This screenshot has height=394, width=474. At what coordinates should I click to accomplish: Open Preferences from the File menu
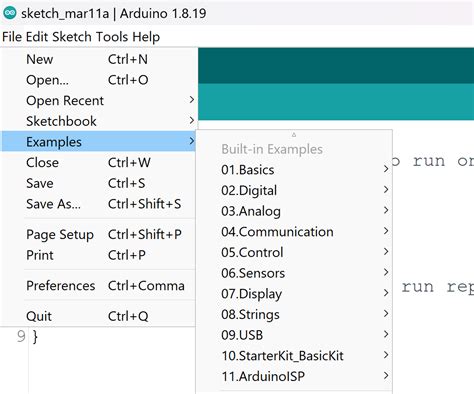pos(98,286)
